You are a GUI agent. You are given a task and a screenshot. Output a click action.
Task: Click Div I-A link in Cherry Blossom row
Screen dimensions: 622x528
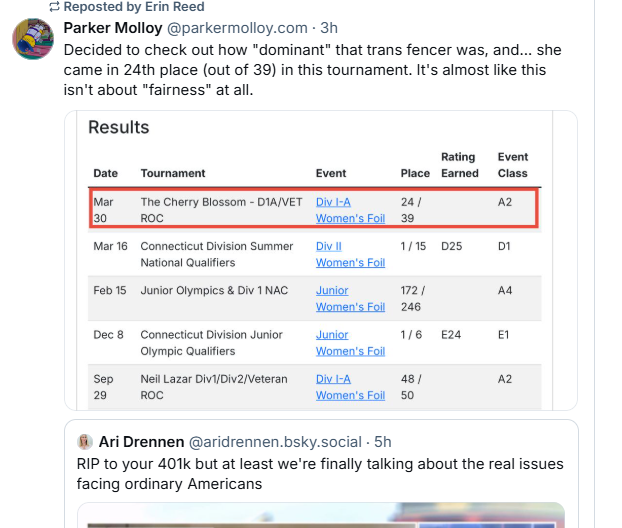333,201
